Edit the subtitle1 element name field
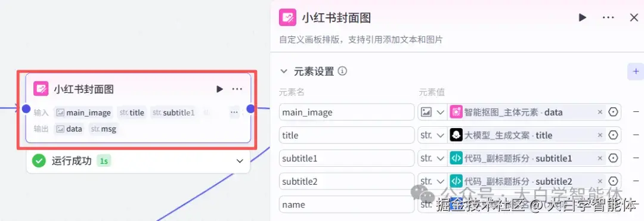Image resolution: width=644 pixels, height=221 pixels. [x=346, y=158]
